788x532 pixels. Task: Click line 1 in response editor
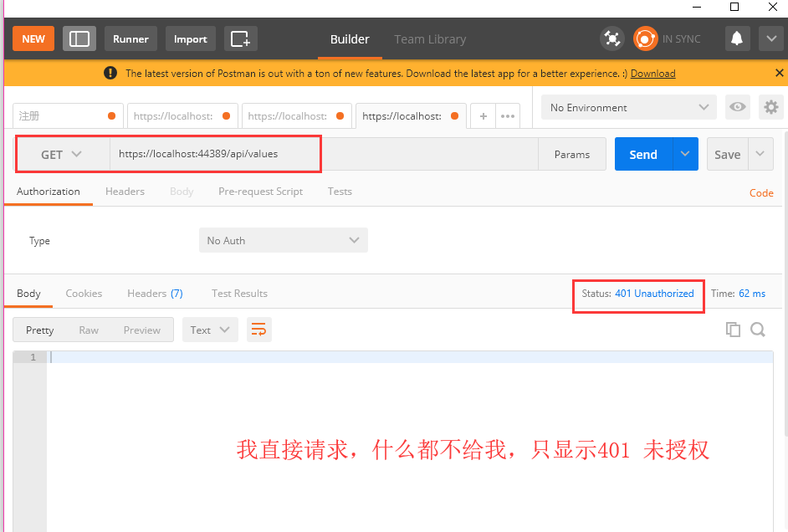410,357
